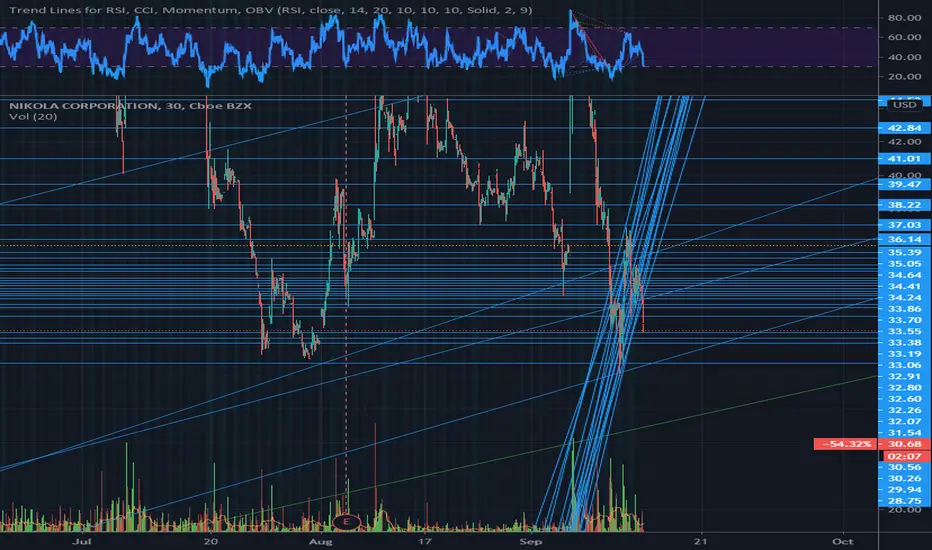Click the 41.01 price line label
932x550 pixels.
click(904, 159)
